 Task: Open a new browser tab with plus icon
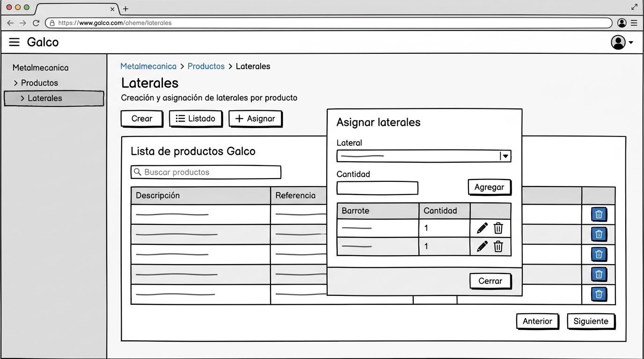125,9
